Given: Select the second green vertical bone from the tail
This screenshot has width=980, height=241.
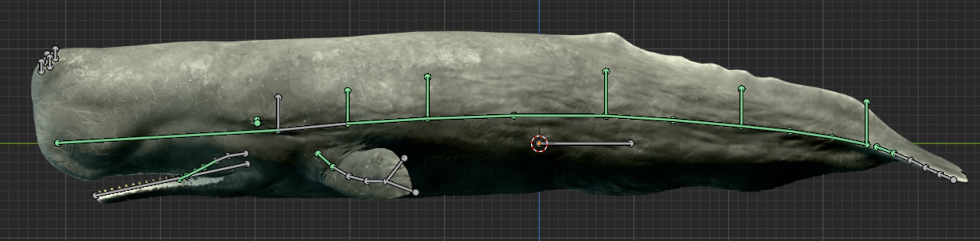Looking at the screenshot, I should 741,107.
